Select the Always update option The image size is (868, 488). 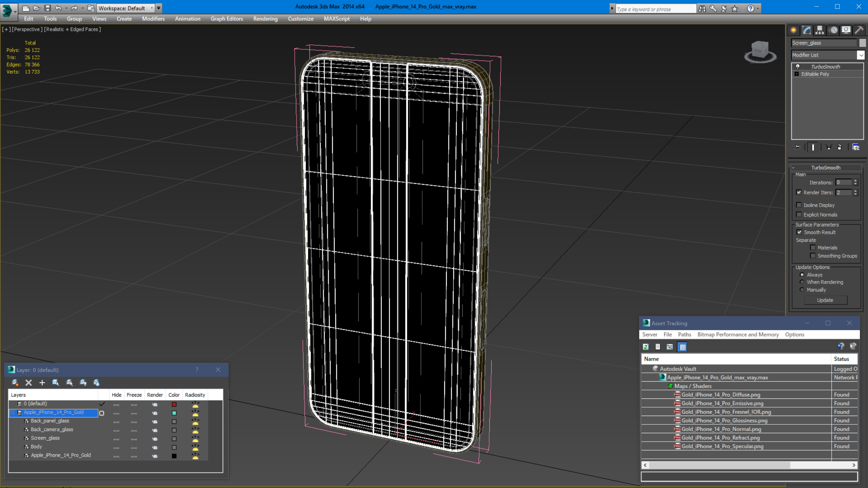coord(802,275)
